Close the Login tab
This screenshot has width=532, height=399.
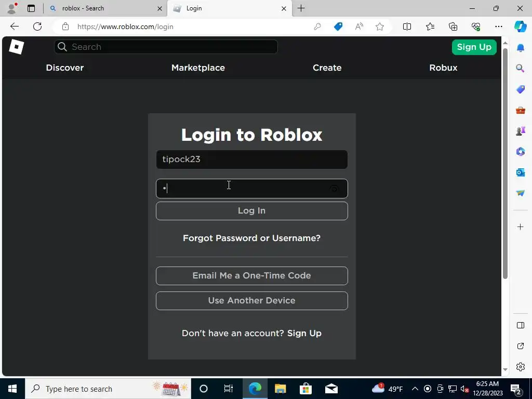pyautogui.click(x=284, y=8)
